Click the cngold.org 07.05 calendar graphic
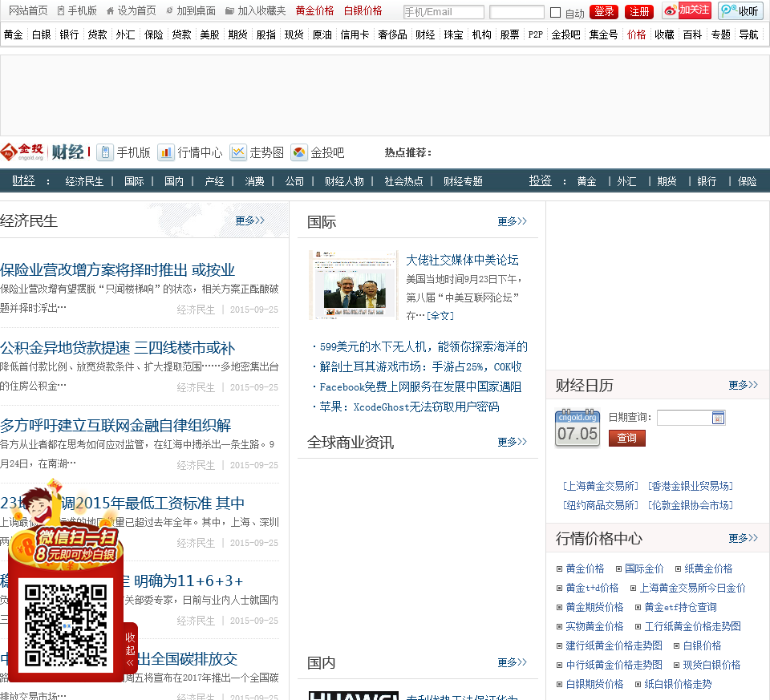The height and width of the screenshot is (700, 770). tap(577, 427)
